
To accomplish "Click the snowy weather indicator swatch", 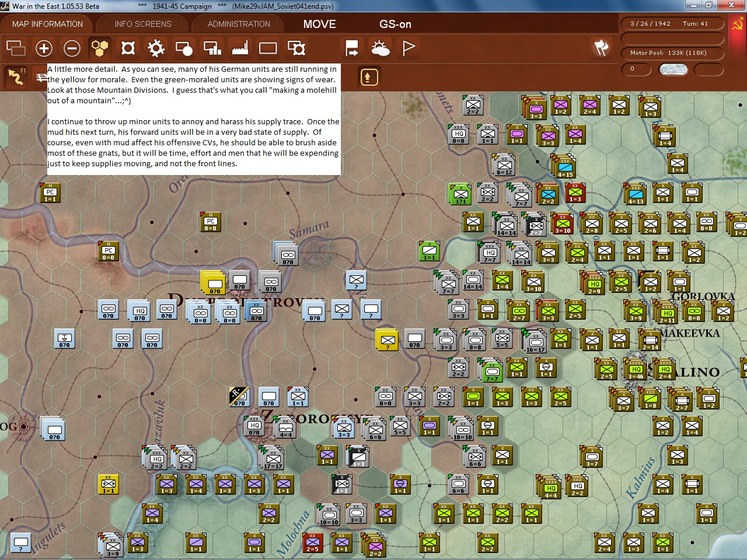I will [x=673, y=69].
